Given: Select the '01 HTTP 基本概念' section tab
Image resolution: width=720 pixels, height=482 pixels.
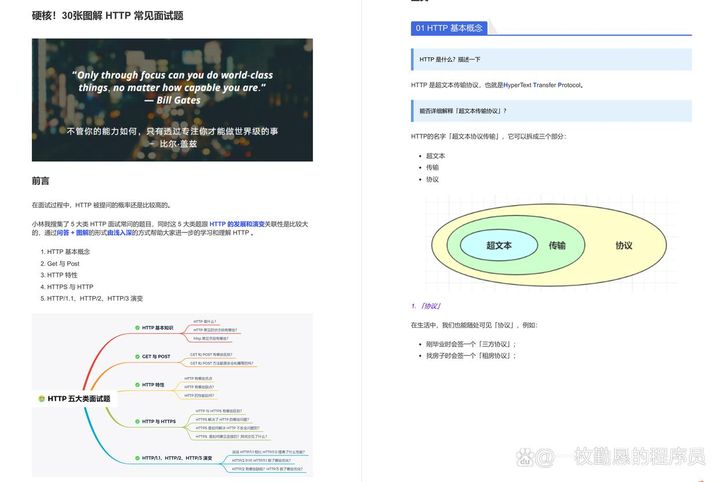Looking at the screenshot, I should pos(449,28).
